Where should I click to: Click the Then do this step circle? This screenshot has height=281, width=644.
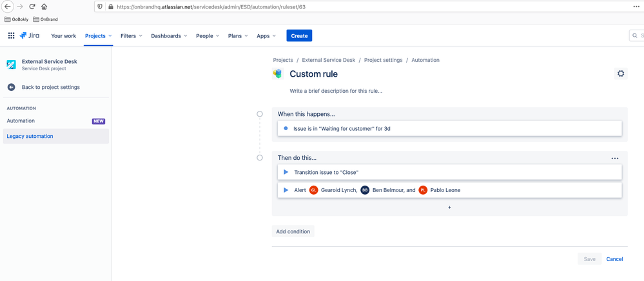260,158
